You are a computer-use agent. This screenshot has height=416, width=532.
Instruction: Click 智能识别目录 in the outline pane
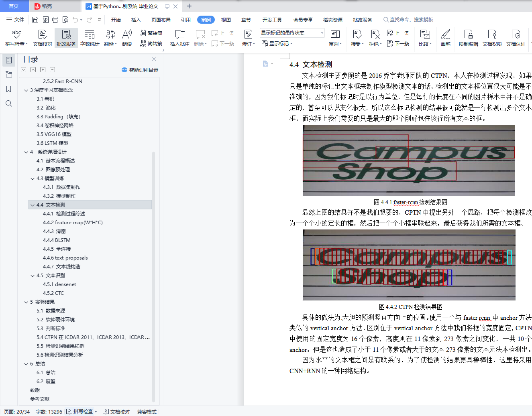tap(140, 70)
